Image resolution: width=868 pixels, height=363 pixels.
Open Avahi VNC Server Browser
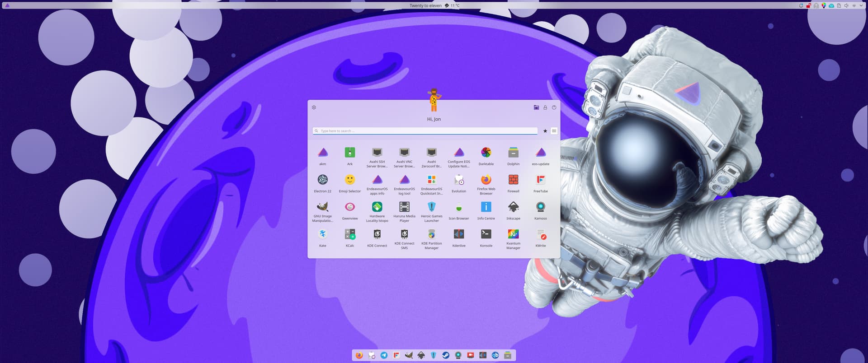point(404,157)
